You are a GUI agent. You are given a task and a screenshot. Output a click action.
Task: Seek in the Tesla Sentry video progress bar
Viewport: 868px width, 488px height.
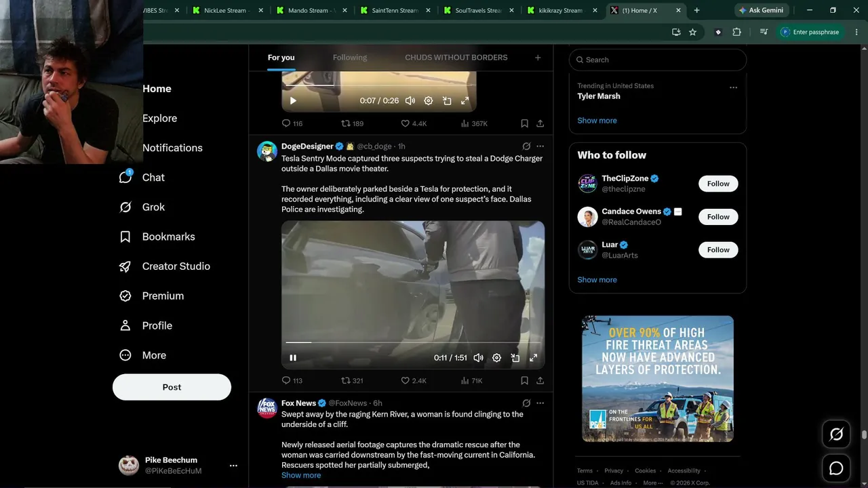413,342
